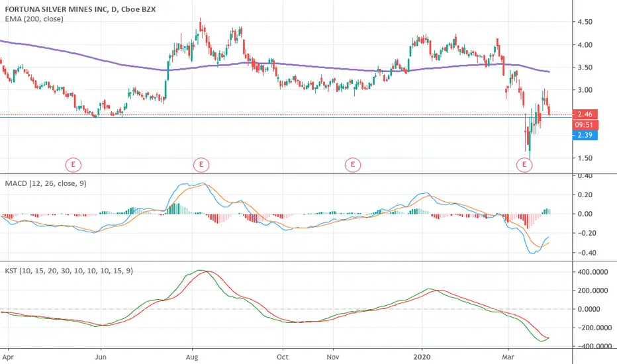Screen dimensions: 617x364
Task: Click the 09:51 countdown timer label
Action: pyautogui.click(x=585, y=124)
